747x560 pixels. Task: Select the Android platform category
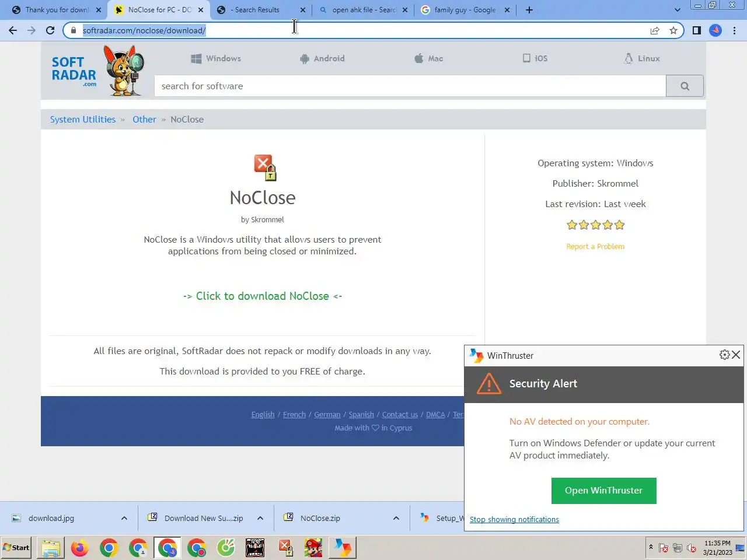click(x=322, y=58)
